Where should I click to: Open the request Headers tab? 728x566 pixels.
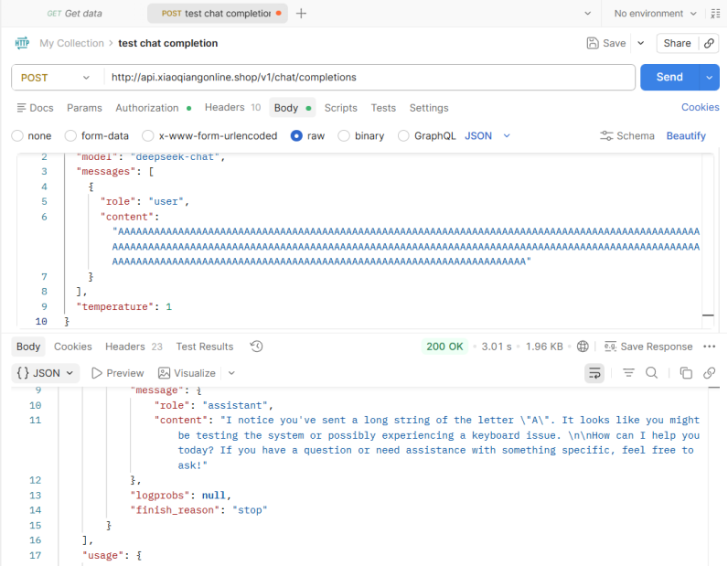coord(232,107)
